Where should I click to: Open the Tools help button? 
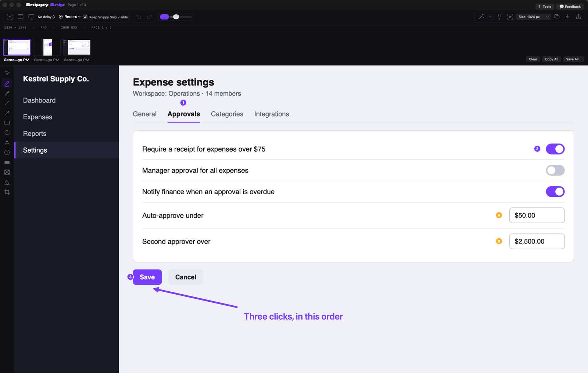545,7
